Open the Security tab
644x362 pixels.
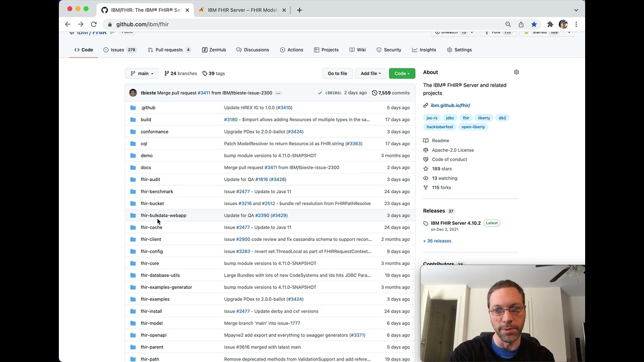pos(388,50)
